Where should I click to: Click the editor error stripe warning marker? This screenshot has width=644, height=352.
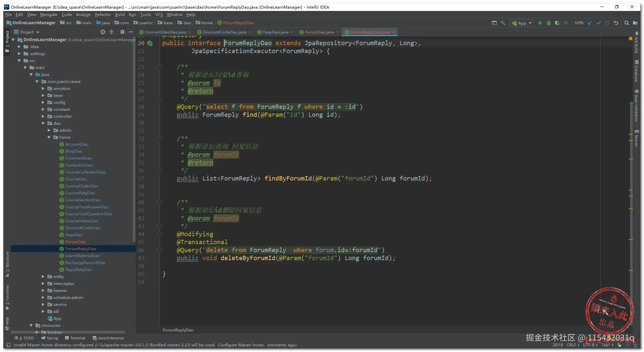(631, 39)
